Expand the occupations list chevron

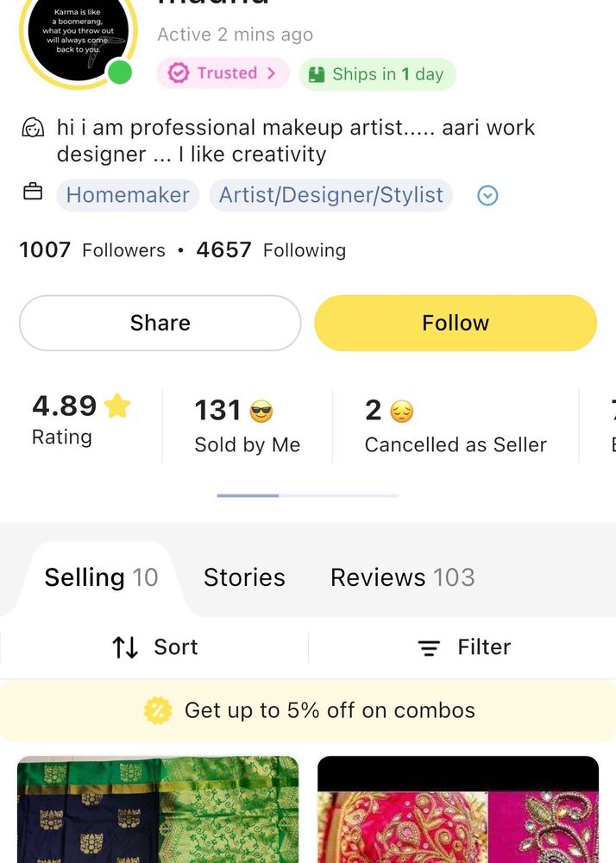[487, 195]
